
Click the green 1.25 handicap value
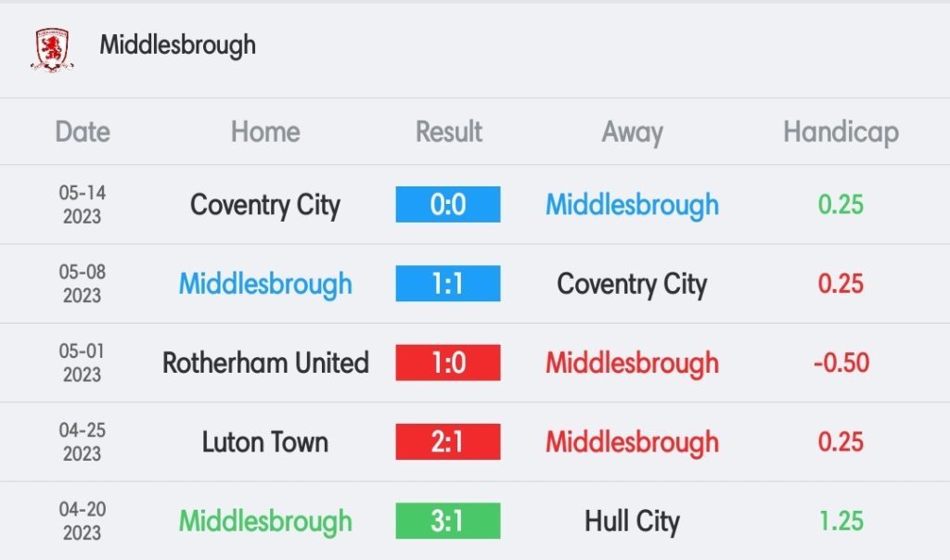[x=841, y=521]
